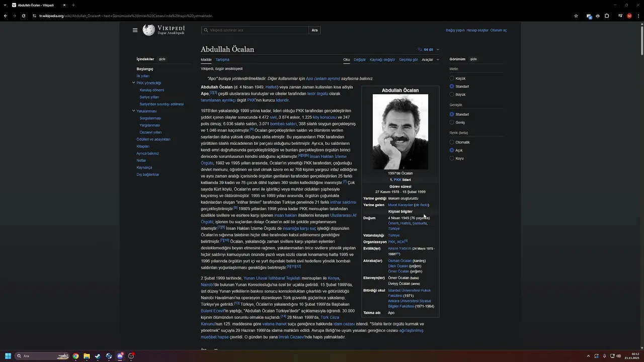The width and height of the screenshot is (644, 362).
Task: Open the Kaynağı değiştir tab
Action: pyautogui.click(x=382, y=59)
